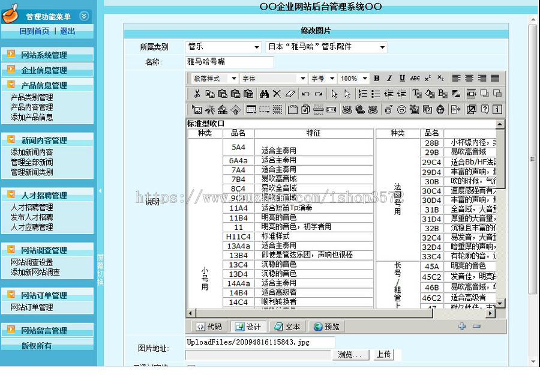Insert a numbered list
This screenshot has height=392, width=540.
pyautogui.click(x=362, y=94)
